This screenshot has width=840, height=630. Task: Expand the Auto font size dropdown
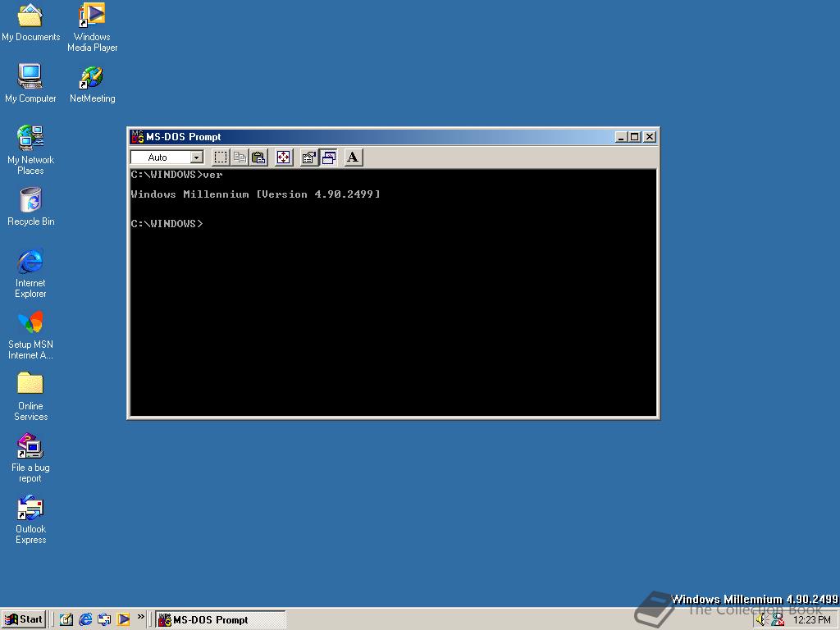(x=197, y=157)
